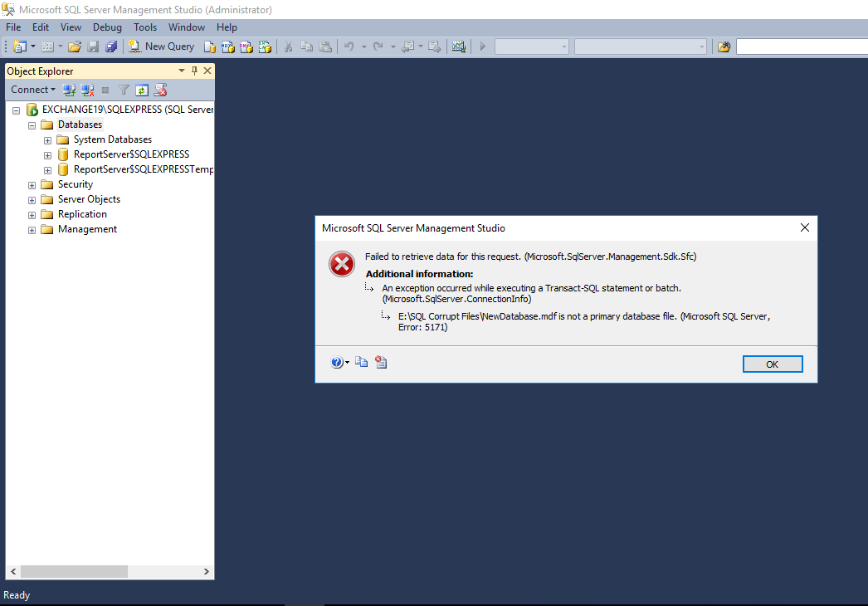Open the Undo history dropdown arrow
Image resolution: width=868 pixels, height=606 pixels.
coord(364,46)
